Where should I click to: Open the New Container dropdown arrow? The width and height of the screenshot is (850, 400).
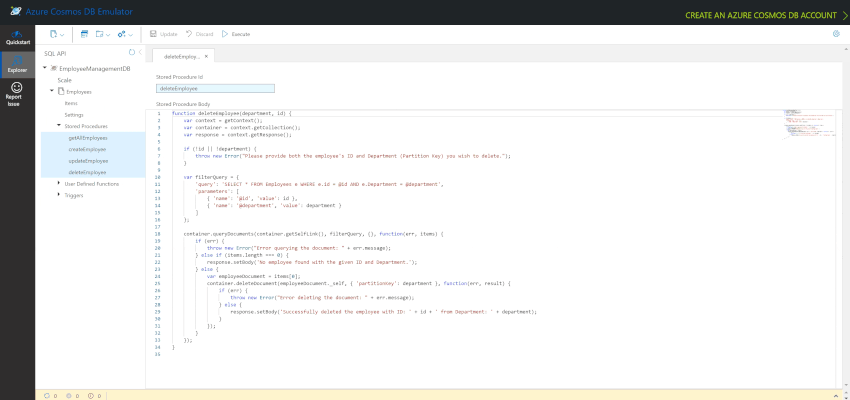[x=62, y=35]
